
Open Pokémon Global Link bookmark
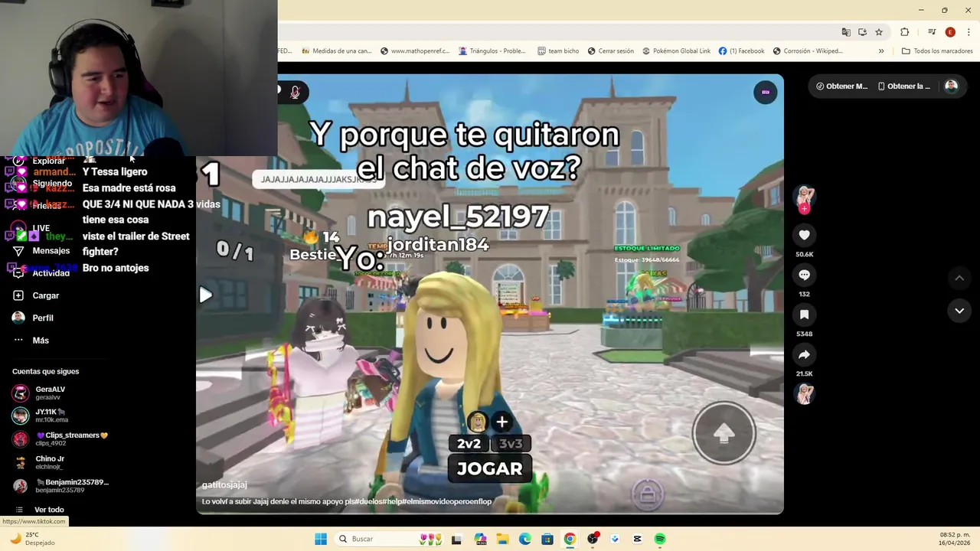[x=676, y=51]
